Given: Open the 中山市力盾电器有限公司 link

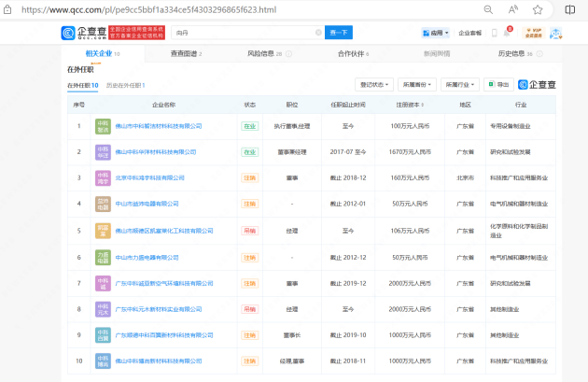Looking at the screenshot, I should coord(147,258).
